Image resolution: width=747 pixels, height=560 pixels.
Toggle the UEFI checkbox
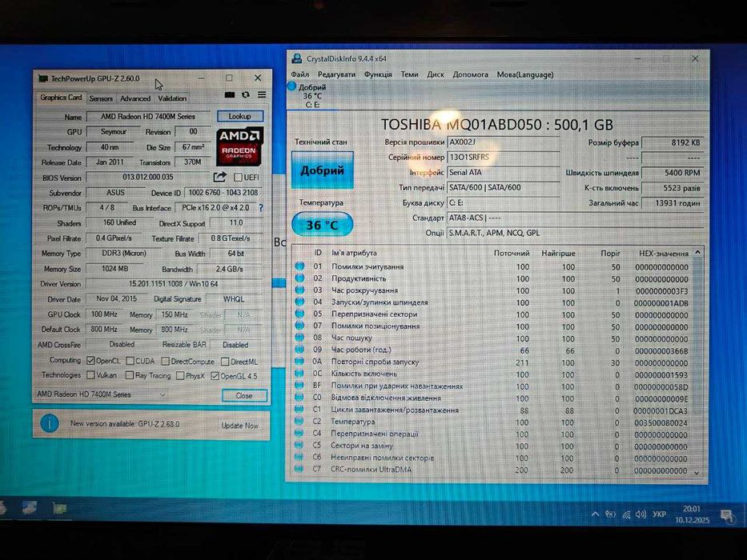click(239, 177)
